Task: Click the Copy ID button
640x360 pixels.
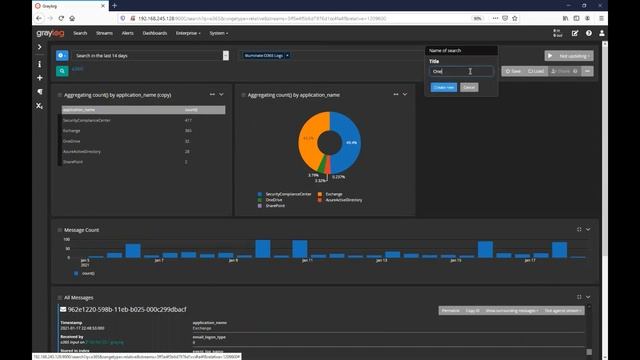Action: pyautogui.click(x=472, y=311)
